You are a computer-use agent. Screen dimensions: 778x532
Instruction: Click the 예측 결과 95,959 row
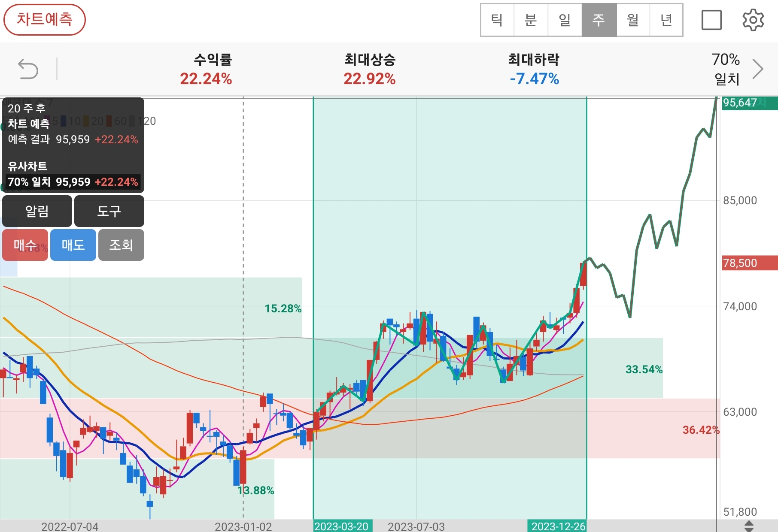pyautogui.click(x=73, y=139)
